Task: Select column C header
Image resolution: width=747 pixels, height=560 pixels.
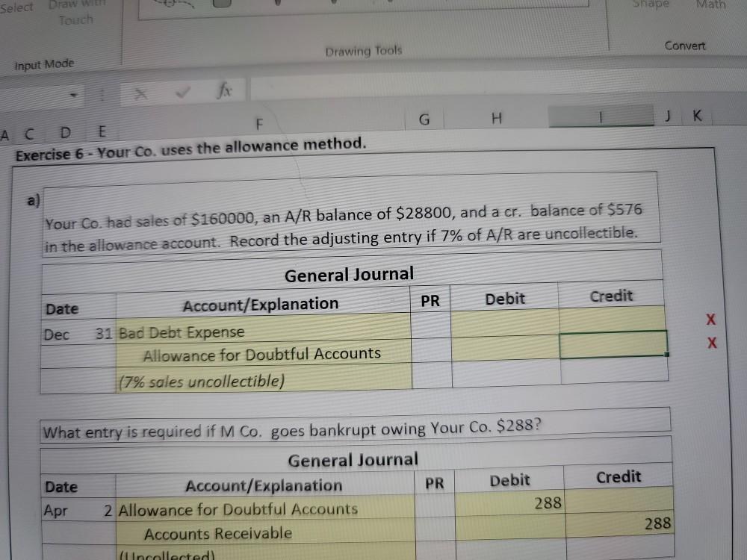Action: (x=29, y=134)
